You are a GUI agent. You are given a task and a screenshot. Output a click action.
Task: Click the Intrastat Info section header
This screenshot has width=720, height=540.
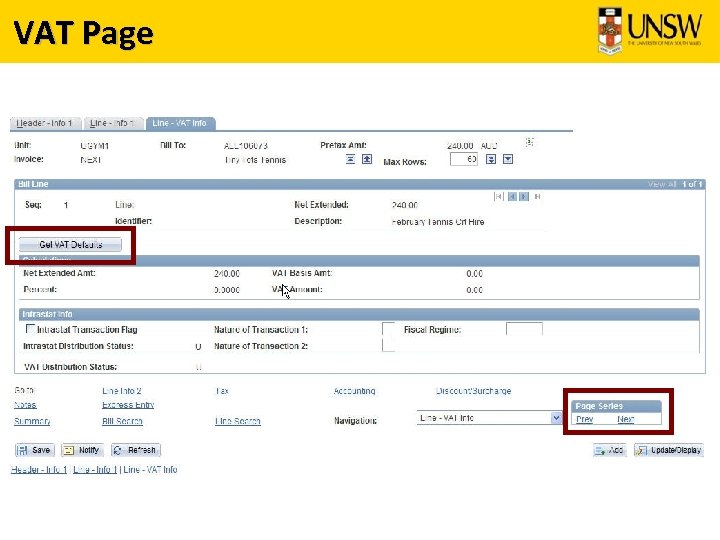click(360, 314)
